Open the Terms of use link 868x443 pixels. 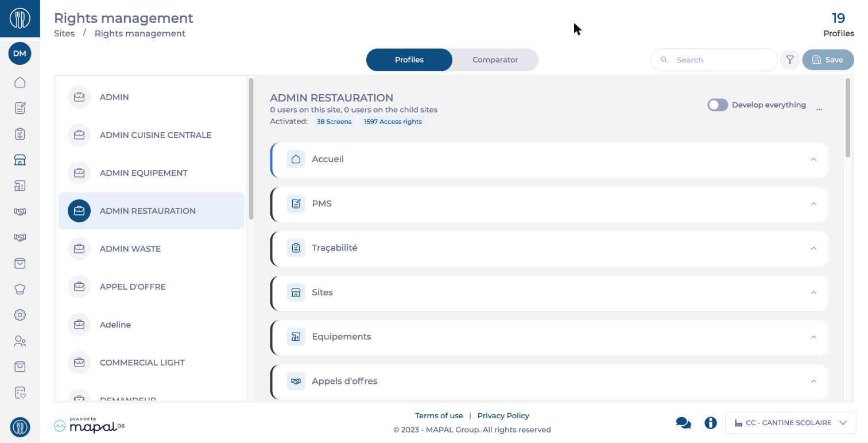pos(439,415)
